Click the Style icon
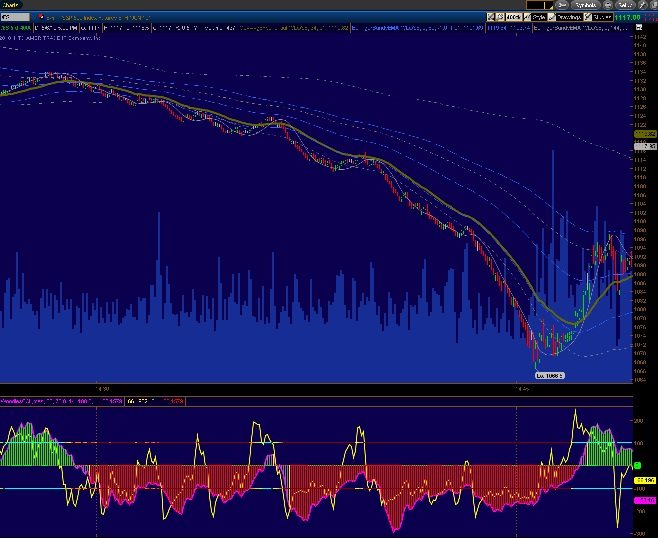658x538 pixels. (527, 17)
